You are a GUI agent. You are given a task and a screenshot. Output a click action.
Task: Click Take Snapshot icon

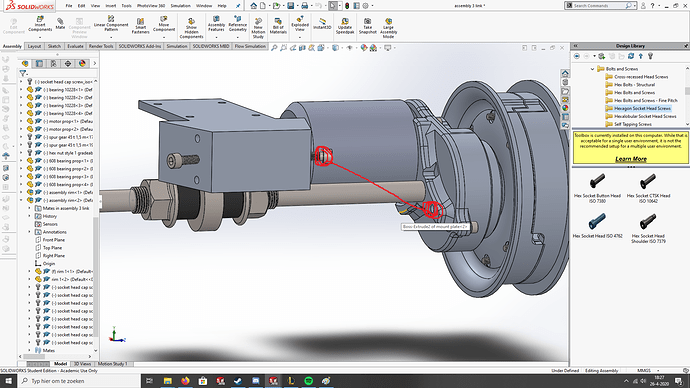click(x=367, y=26)
